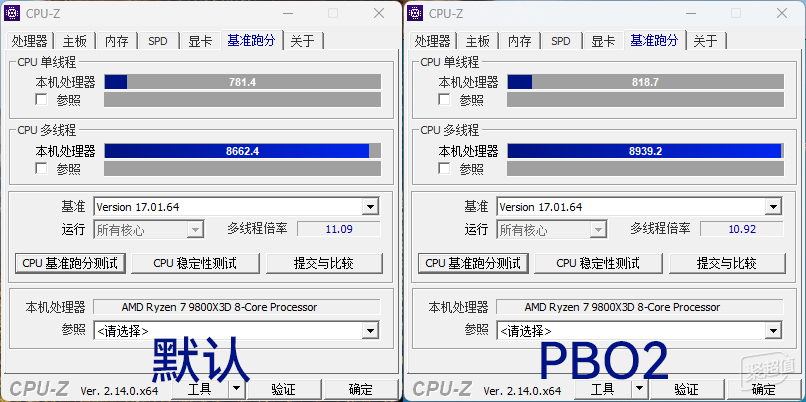Enable multi-thread 参照 checkbox in left window
Screen dimensions: 806x402
pyautogui.click(x=41, y=168)
